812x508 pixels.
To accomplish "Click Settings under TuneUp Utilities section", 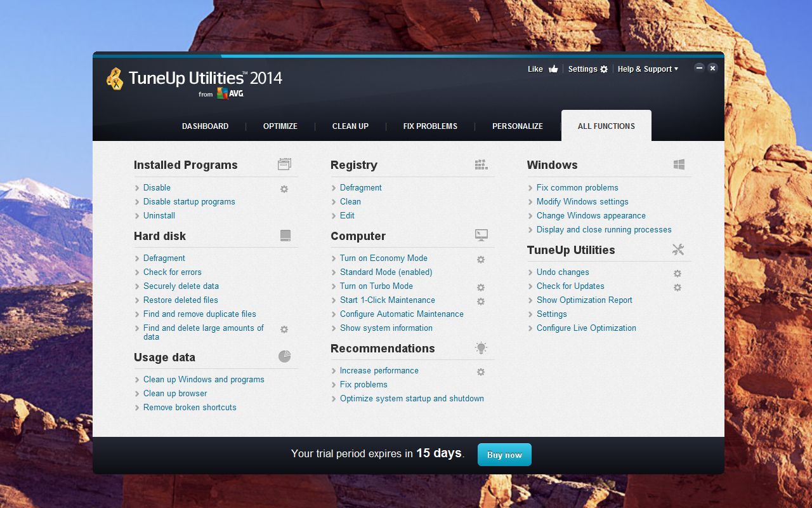I will [x=552, y=314].
